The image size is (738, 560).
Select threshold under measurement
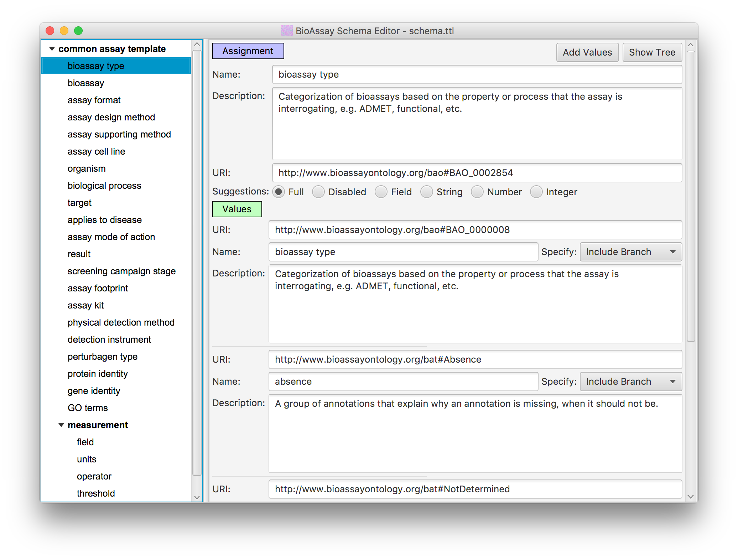pos(116,493)
